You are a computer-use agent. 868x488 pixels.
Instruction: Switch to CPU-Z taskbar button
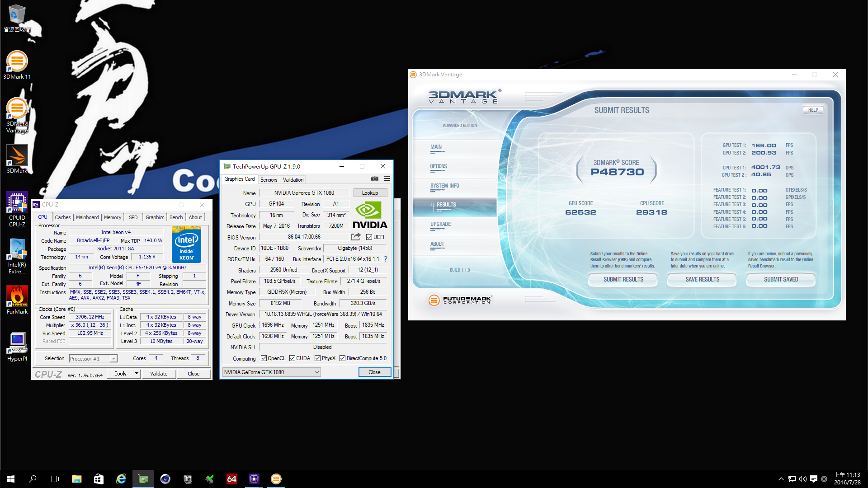coord(254,479)
